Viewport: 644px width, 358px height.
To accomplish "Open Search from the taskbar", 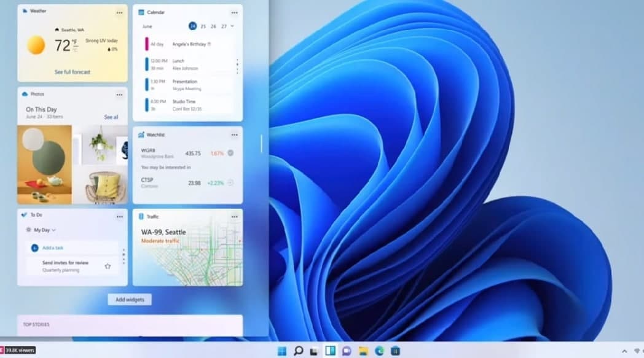I will [x=299, y=351].
